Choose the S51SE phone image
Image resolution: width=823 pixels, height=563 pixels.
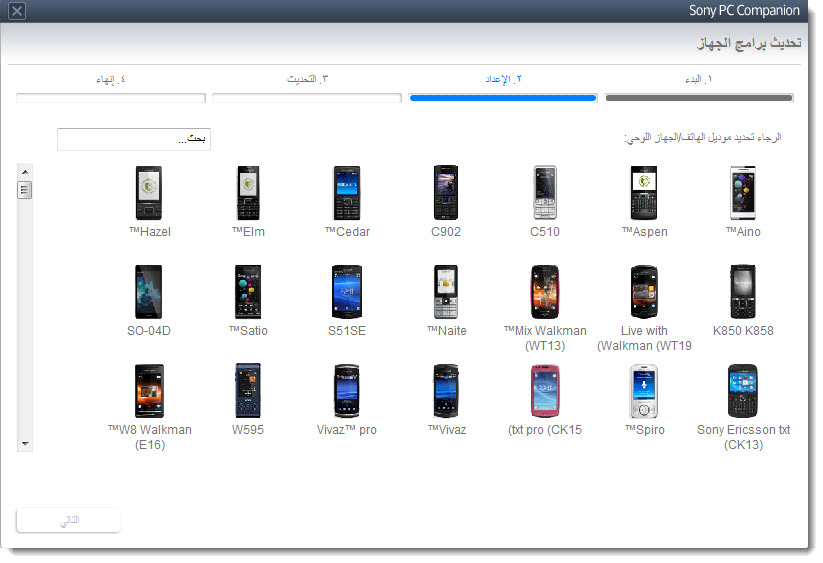coord(347,292)
